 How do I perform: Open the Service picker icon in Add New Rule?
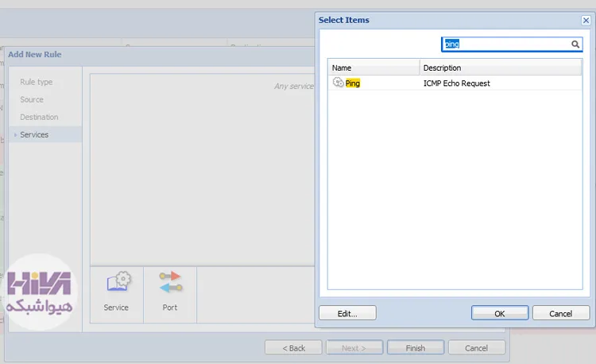coord(118,281)
